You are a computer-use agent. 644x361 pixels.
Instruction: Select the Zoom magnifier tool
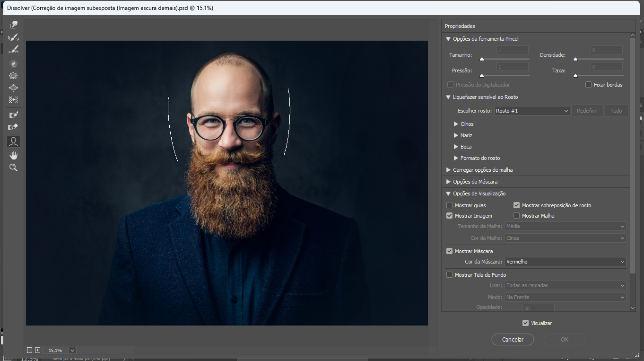(x=13, y=167)
